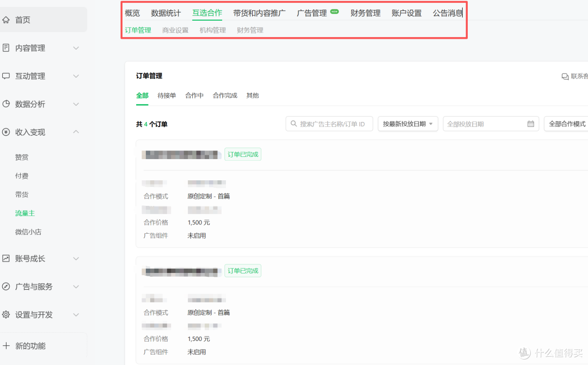Open the 按最新投放日期 sort dropdown
The width and height of the screenshot is (588, 365).
click(408, 124)
